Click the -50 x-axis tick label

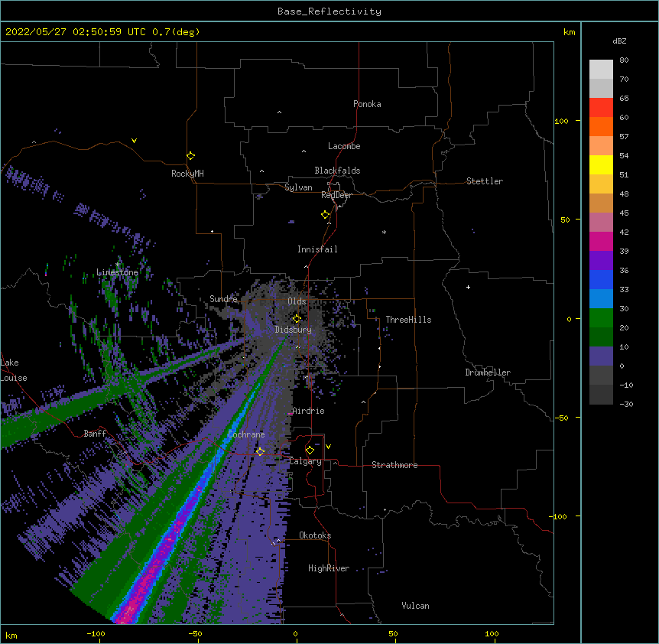195,633
